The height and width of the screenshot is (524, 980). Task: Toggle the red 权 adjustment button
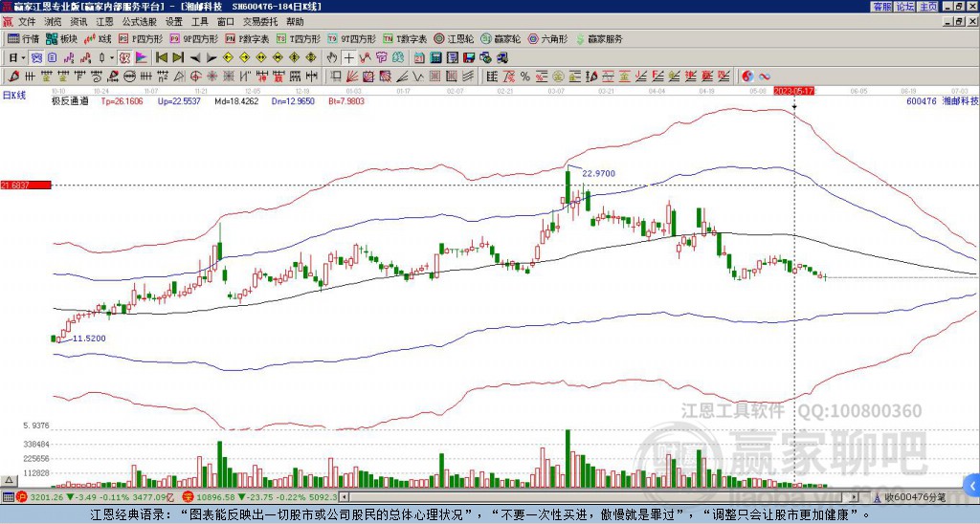click(x=124, y=57)
